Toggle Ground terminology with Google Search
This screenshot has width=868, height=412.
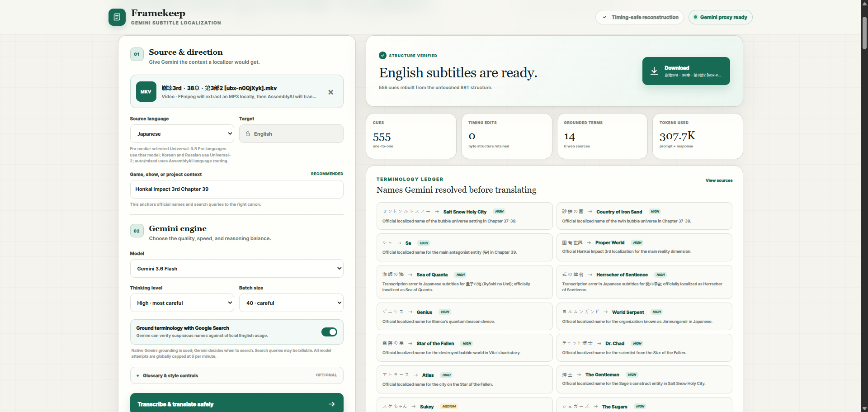pos(329,332)
